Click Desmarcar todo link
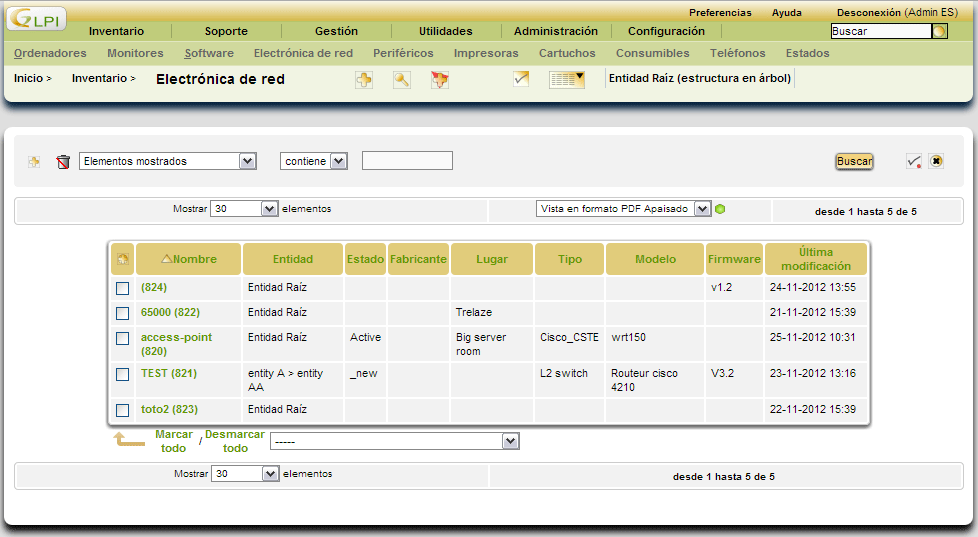 point(235,441)
